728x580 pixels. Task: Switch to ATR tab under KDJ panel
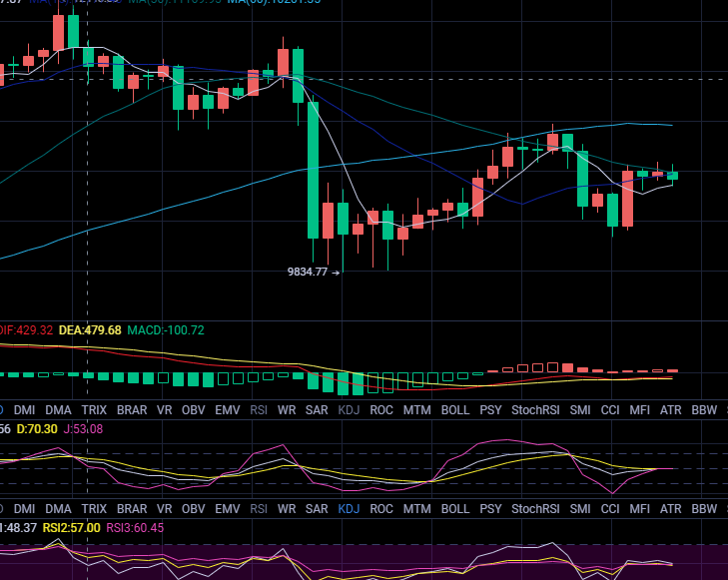[x=671, y=508]
